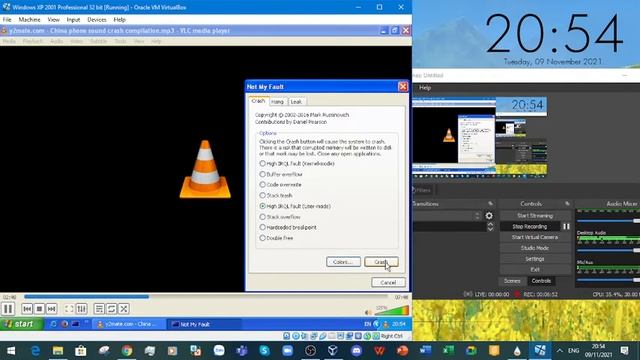This screenshot has width=640, height=360.
Task: Open the Windows XP start menu
Action: pyautogui.click(x=21, y=324)
